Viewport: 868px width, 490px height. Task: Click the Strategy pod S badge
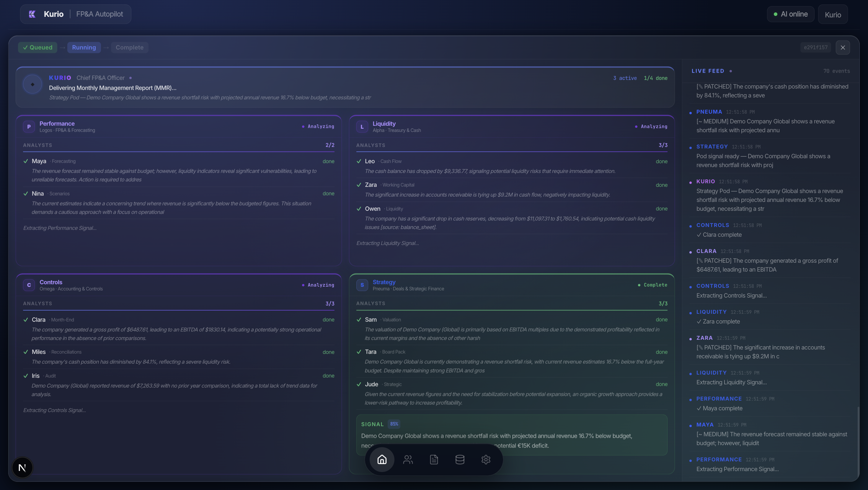click(x=362, y=285)
